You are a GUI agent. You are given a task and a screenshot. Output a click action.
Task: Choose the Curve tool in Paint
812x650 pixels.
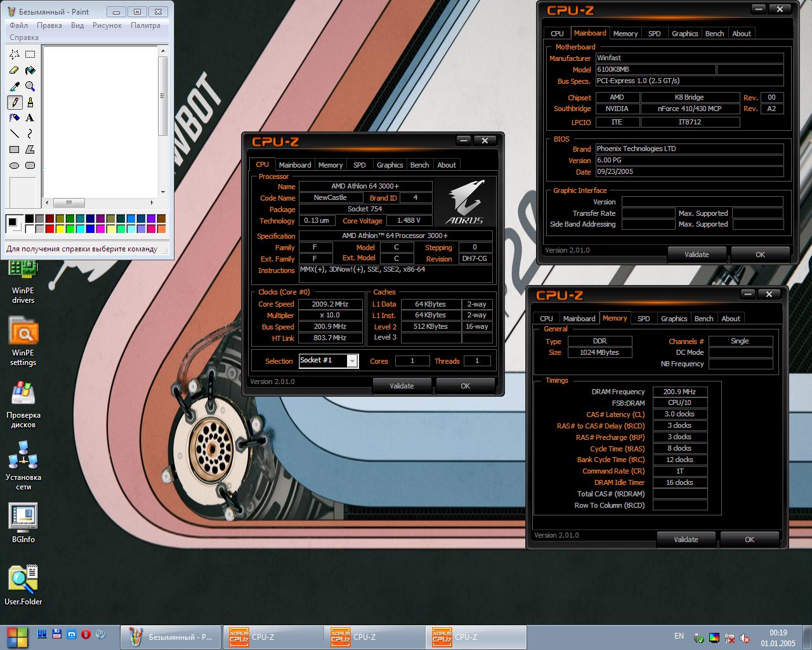[30, 134]
